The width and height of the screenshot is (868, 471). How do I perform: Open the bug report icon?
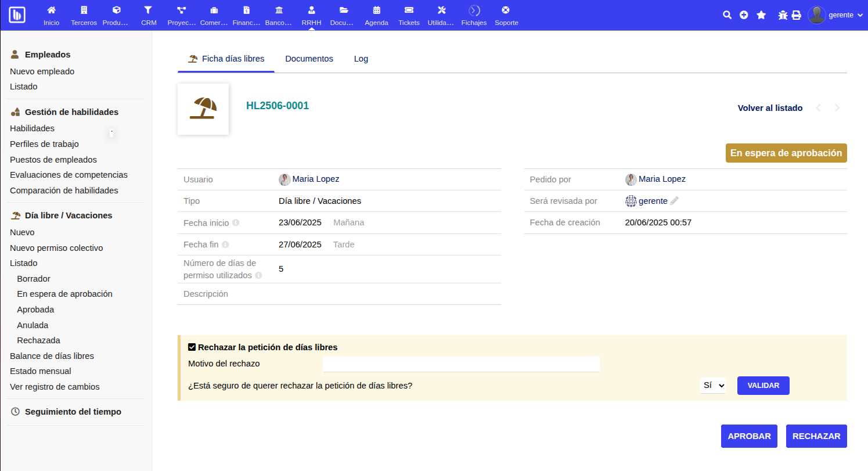coord(783,15)
